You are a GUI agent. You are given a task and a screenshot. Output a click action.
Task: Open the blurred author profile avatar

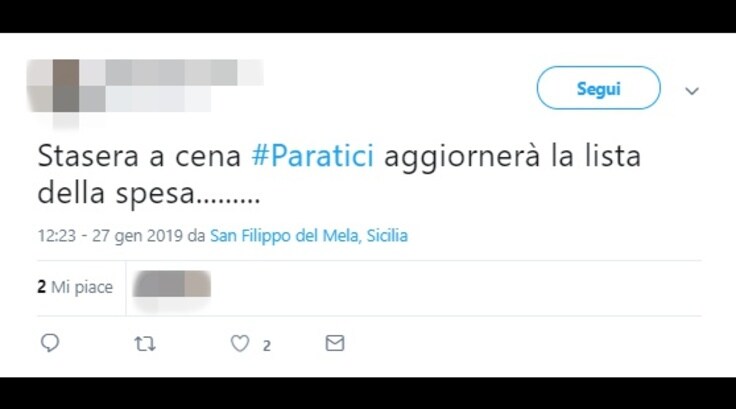click(53, 86)
